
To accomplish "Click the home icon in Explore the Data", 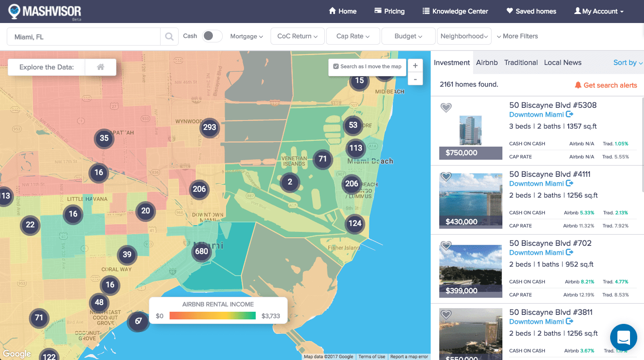I will click(x=101, y=67).
